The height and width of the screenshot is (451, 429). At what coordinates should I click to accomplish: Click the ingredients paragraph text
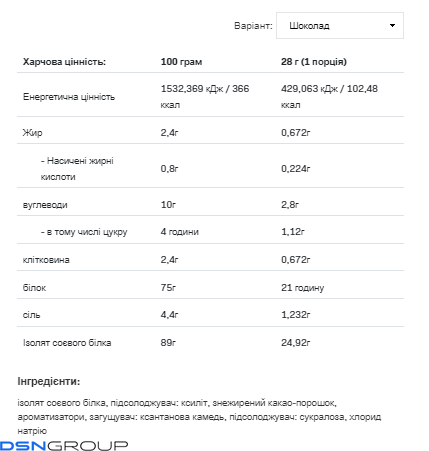tap(199, 417)
